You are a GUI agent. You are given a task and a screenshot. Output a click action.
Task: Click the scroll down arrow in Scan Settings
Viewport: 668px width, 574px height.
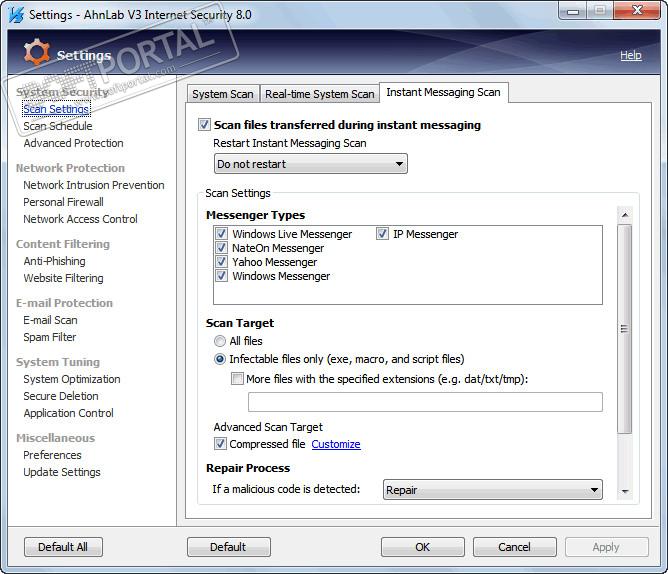[625, 491]
